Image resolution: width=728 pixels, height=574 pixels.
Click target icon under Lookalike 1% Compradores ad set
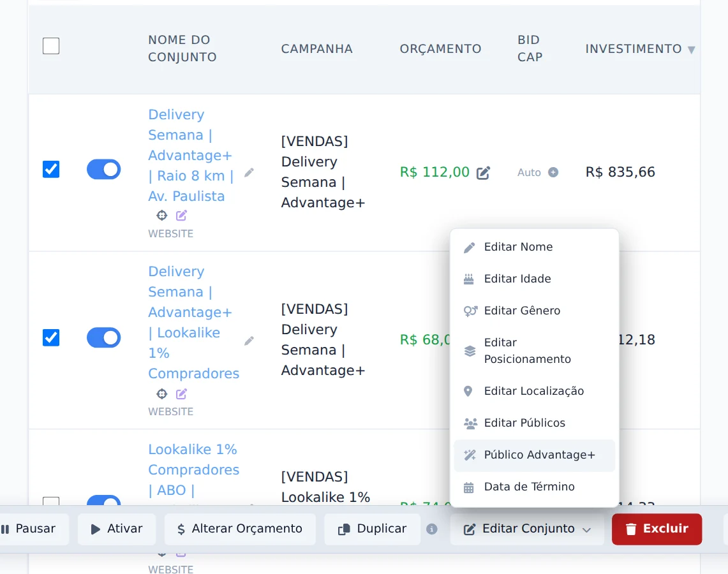161,394
